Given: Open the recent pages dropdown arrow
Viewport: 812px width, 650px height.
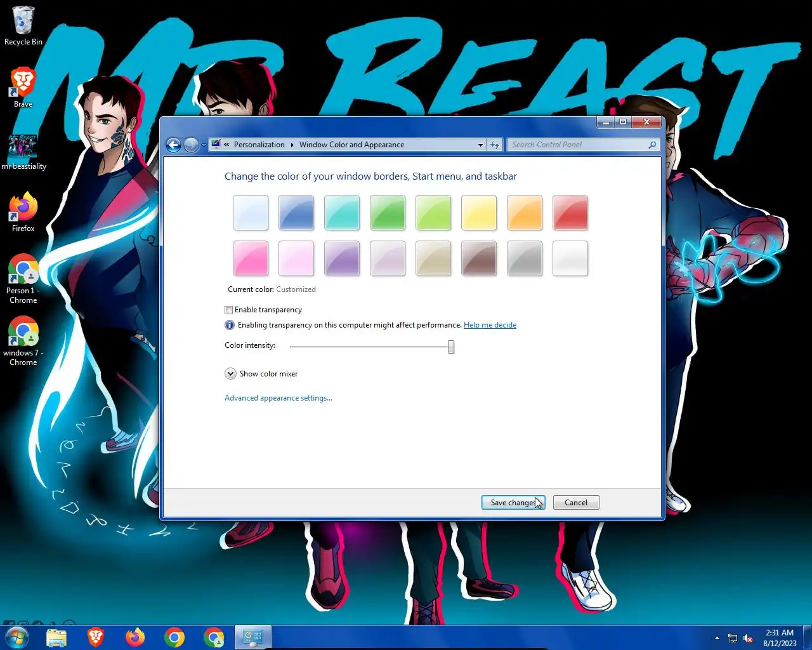Looking at the screenshot, I should click(x=204, y=145).
